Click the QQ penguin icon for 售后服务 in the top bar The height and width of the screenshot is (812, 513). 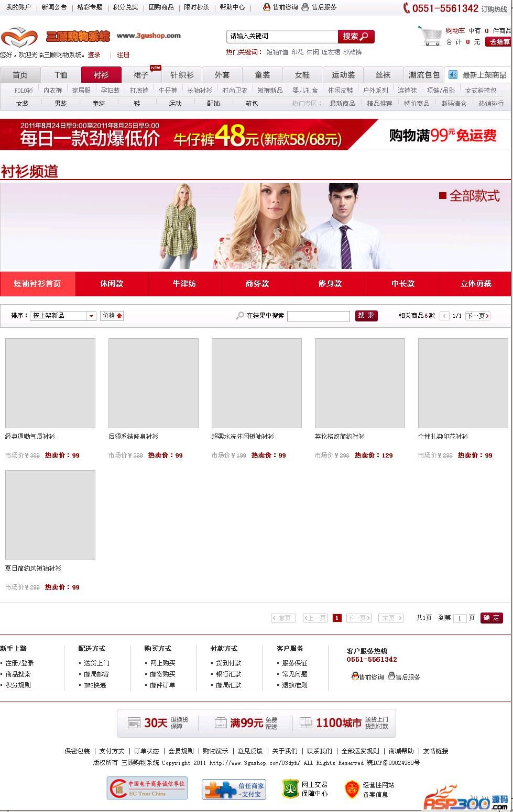coord(306,7)
